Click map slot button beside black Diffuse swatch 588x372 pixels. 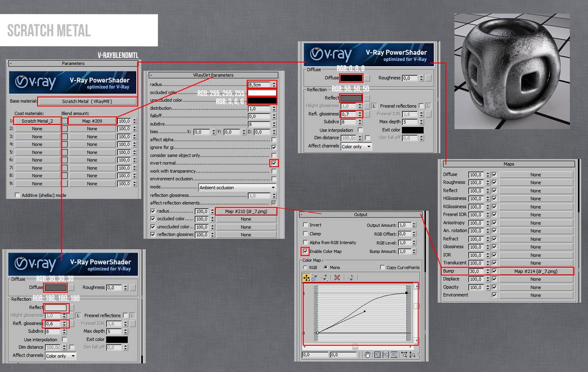click(368, 78)
